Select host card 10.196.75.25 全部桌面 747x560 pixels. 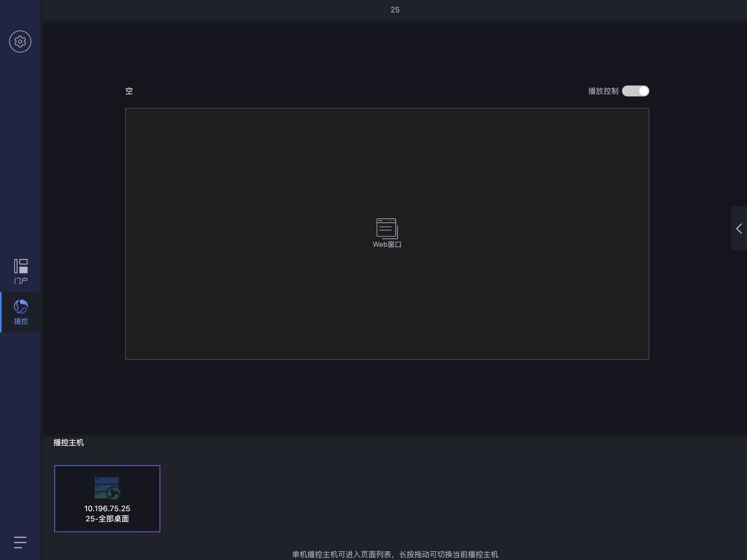coord(107,498)
